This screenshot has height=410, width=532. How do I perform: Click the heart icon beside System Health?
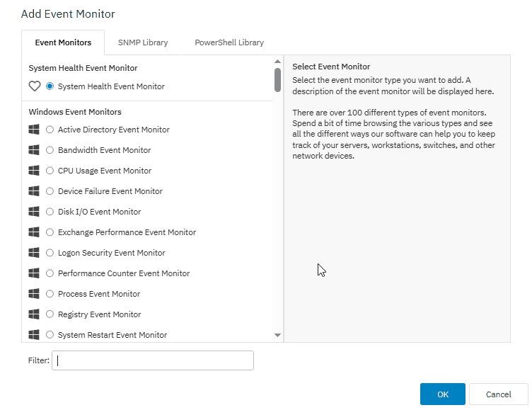(34, 86)
